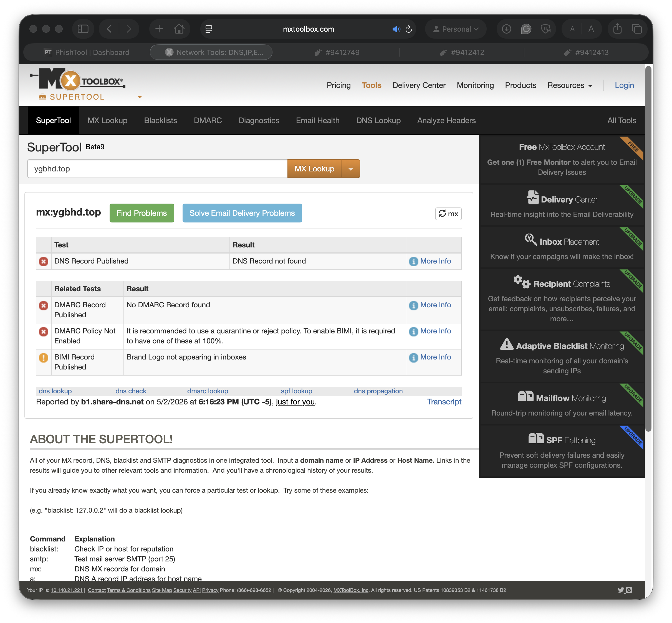Click the Inbox Placement magnifier icon

[531, 240]
